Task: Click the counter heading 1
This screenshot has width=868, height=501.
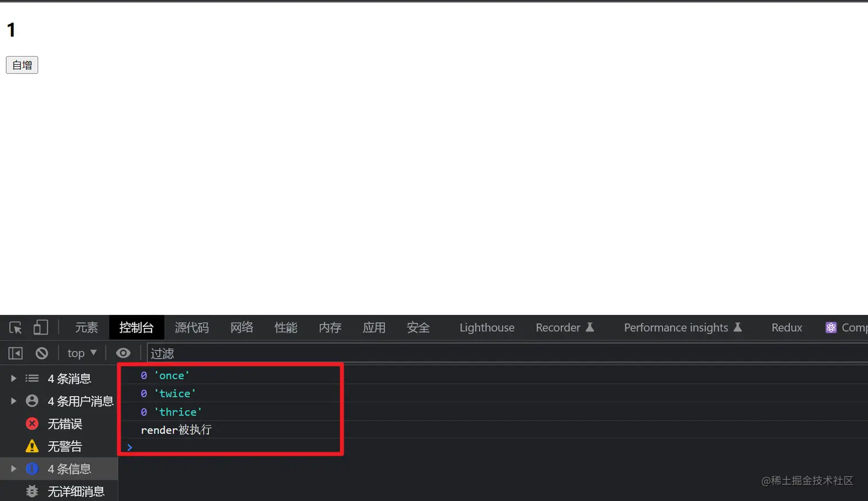Action: [x=11, y=30]
